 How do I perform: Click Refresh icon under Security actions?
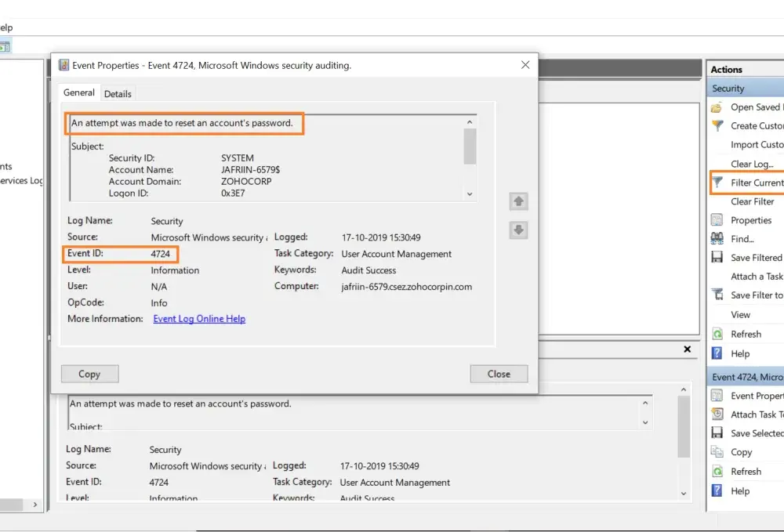pyautogui.click(x=717, y=335)
